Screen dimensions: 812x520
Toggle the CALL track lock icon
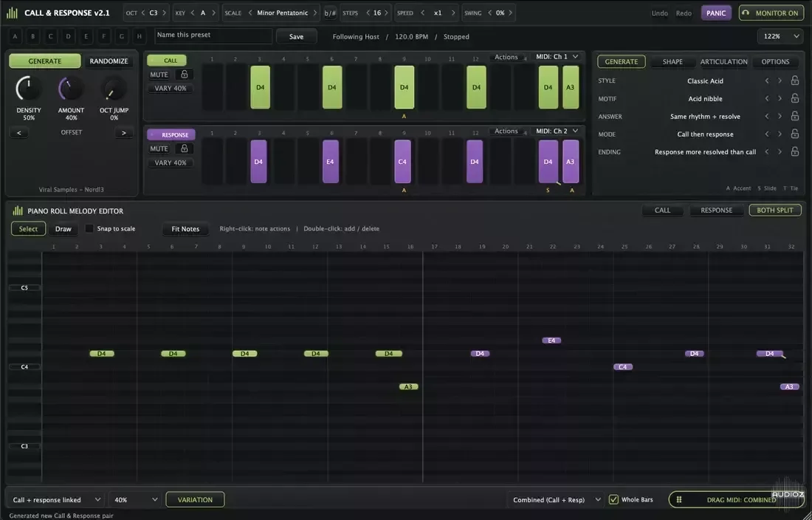[x=184, y=75]
